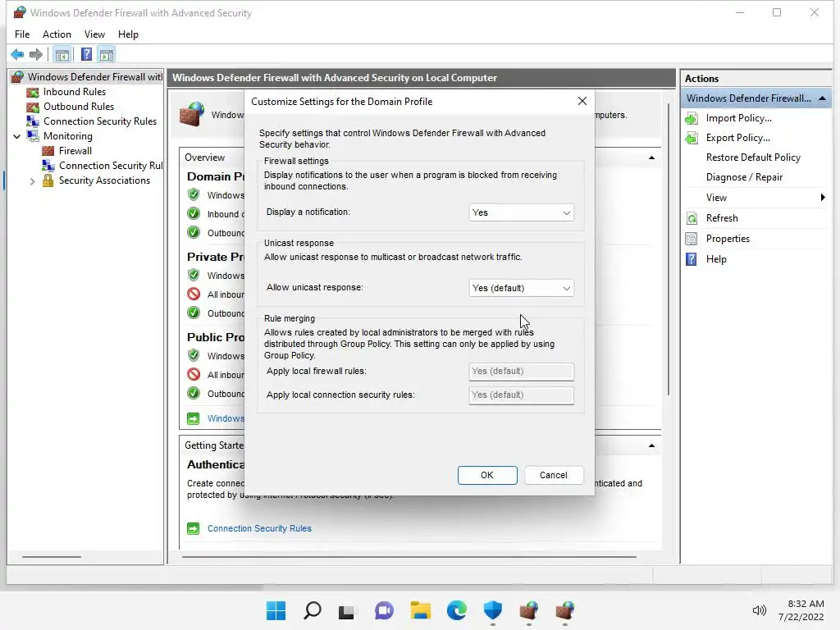
Task: Click the Apply local connection security rules field
Action: coord(521,395)
